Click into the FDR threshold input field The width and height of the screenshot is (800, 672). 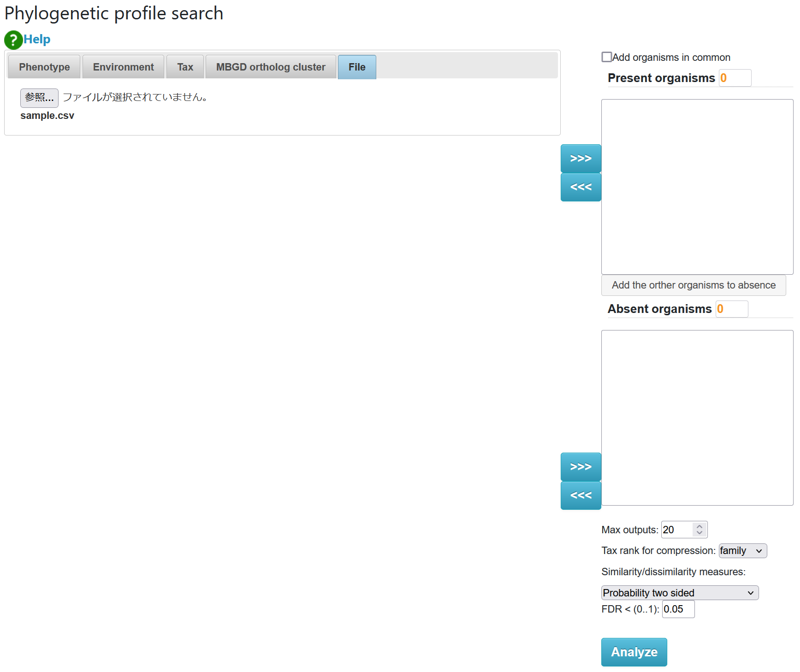[678, 609]
